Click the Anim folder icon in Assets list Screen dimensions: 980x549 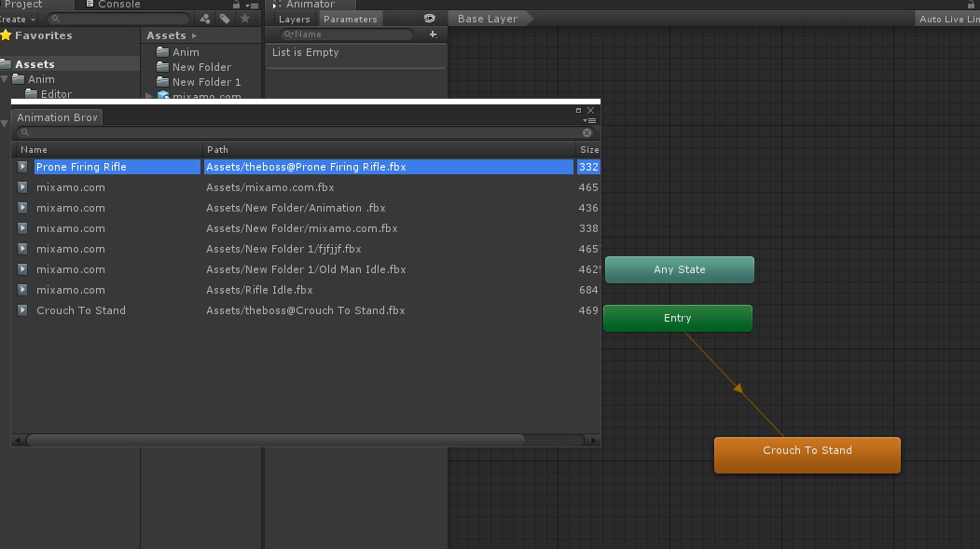[x=162, y=52]
